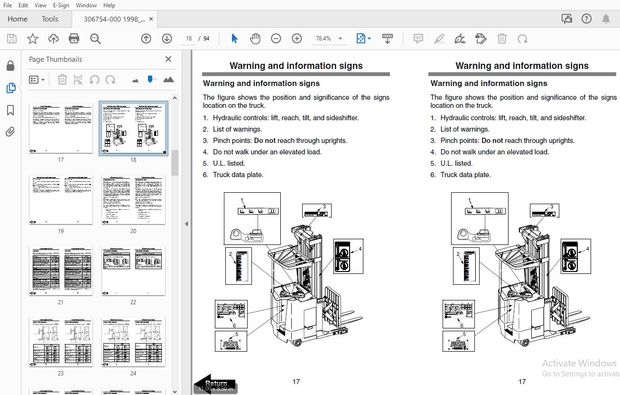This screenshot has width=620, height=395.
Task: Add a comment sticky note
Action: pos(418,39)
